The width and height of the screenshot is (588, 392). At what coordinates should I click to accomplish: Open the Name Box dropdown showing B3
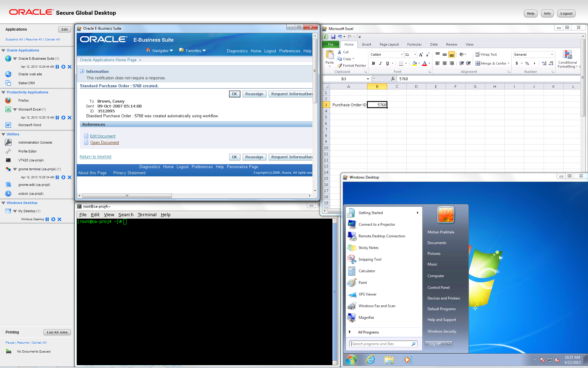[x=368, y=79]
